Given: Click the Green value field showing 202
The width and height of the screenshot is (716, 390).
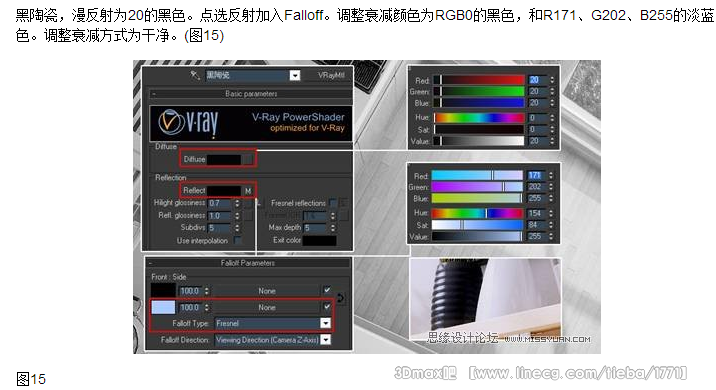Looking at the screenshot, I should pos(537,187).
